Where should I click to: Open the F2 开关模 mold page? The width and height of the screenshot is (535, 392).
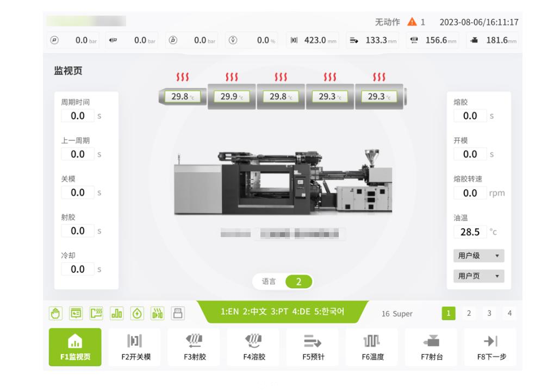point(134,347)
